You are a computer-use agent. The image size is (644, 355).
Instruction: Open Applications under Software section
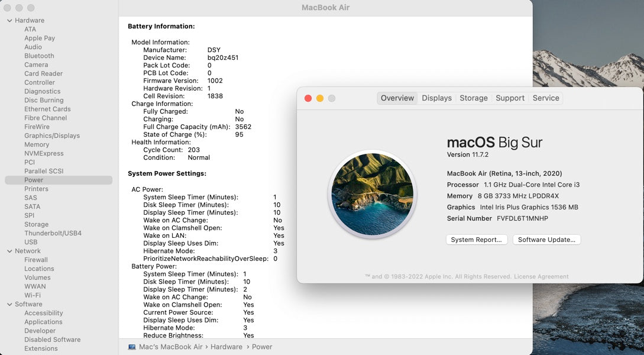tap(43, 322)
